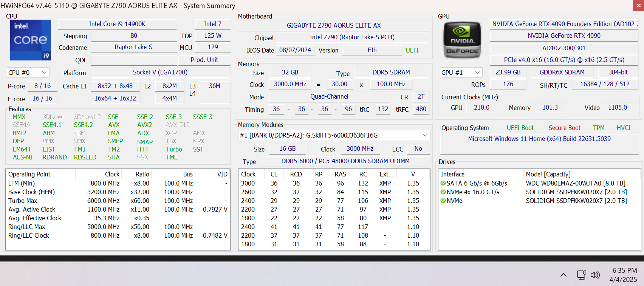This screenshot has height=286, width=644.
Task: Show hidden tray icons chevron
Action: tap(563, 275)
